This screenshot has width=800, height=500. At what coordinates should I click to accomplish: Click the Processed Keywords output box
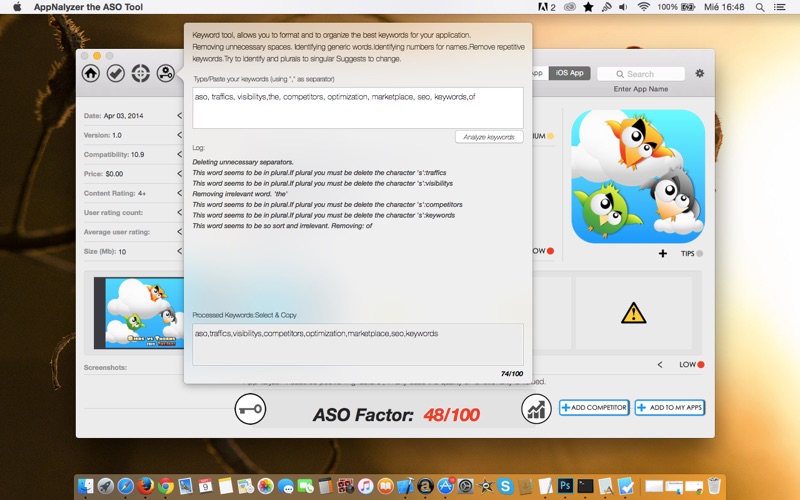(358, 344)
